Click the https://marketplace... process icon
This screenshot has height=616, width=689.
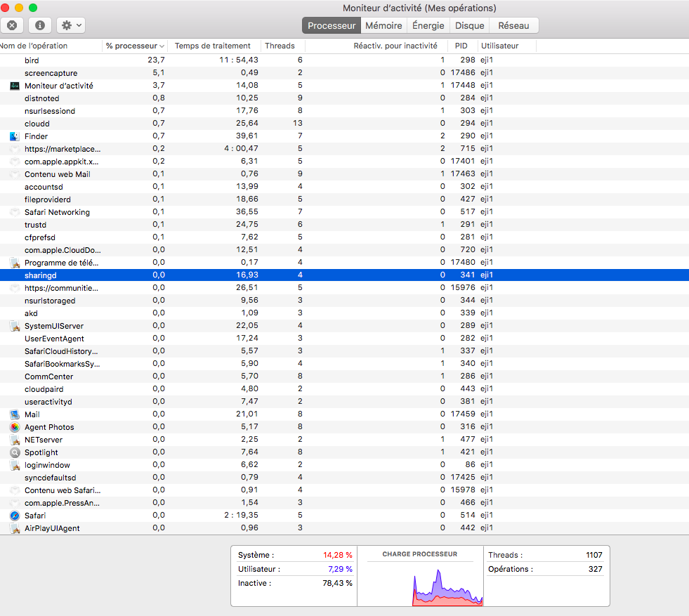[15, 149]
